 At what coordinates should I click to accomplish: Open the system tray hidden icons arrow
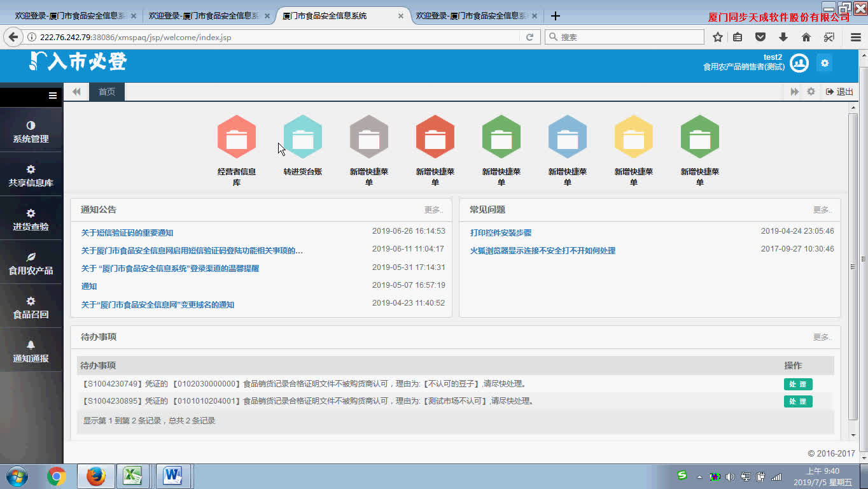[699, 477]
